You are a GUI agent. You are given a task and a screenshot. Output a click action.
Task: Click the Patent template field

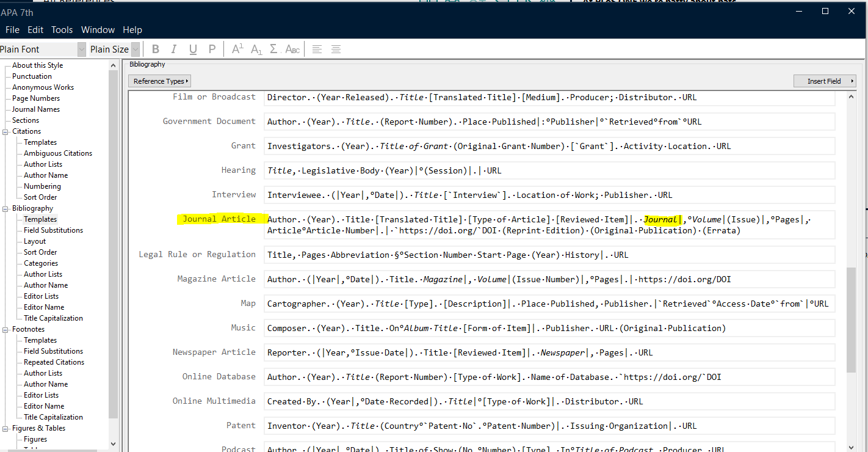[549, 426]
